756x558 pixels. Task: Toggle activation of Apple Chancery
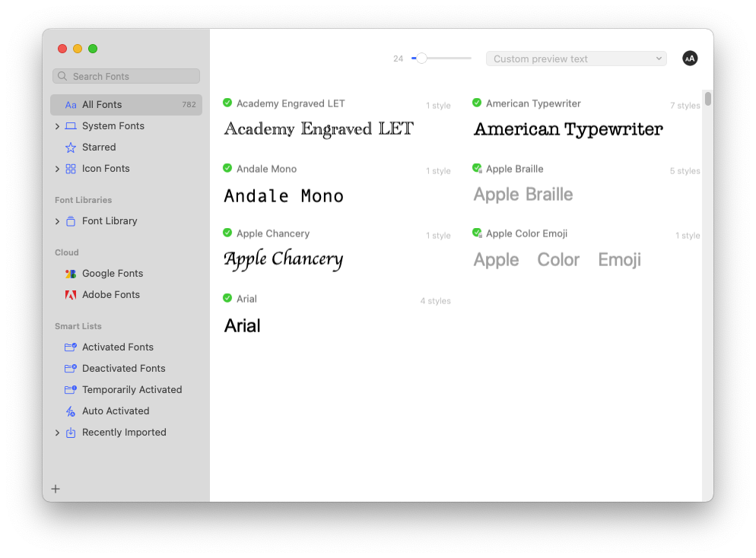tap(227, 233)
